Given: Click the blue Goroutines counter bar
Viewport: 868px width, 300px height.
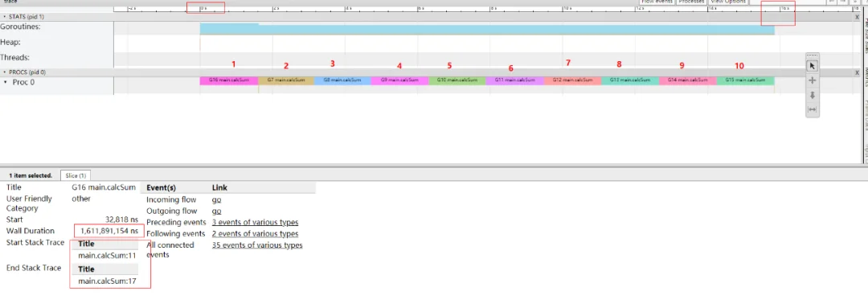Looking at the screenshot, I should click(x=487, y=29).
